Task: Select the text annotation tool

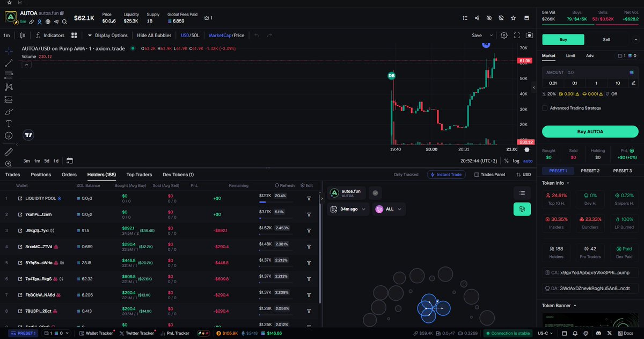Action: [9, 124]
